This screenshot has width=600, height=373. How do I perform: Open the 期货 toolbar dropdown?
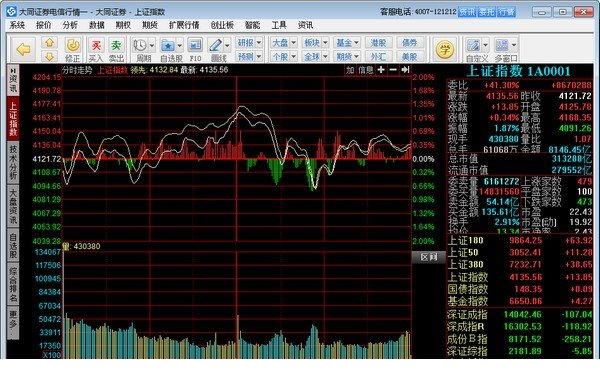pos(347,57)
